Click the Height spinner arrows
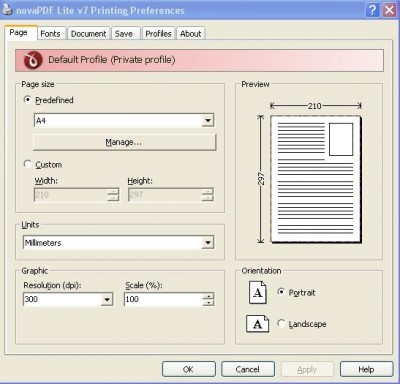Viewport: 400px width, 384px height. [x=208, y=195]
